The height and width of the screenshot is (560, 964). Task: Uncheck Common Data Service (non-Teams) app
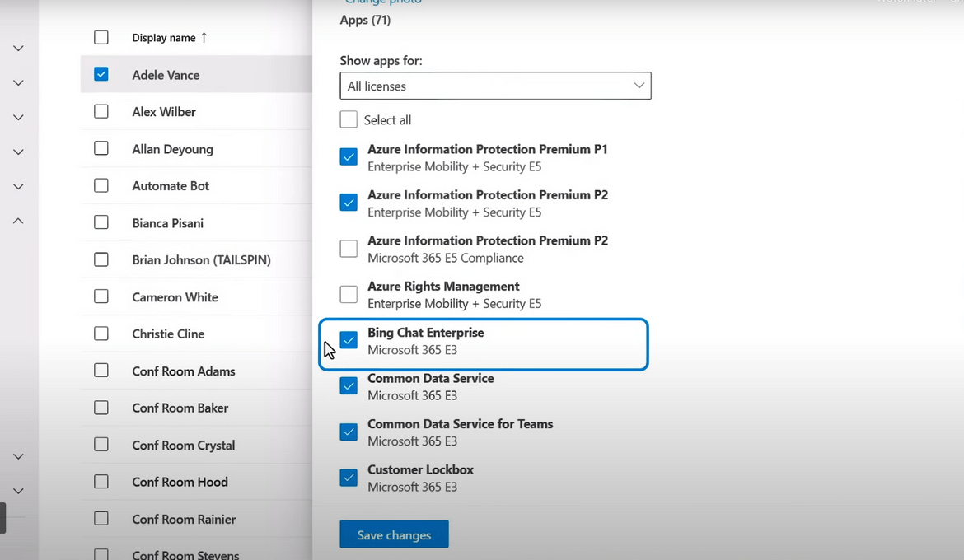point(349,385)
